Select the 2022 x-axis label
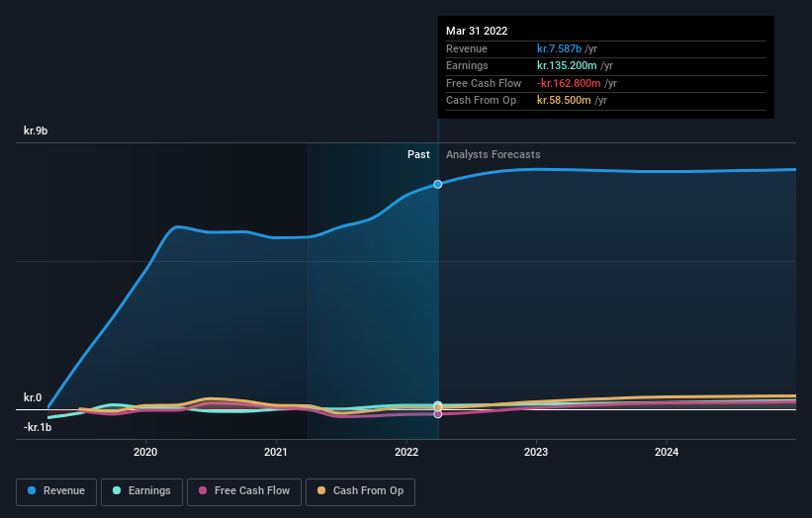The height and width of the screenshot is (518, 812). pos(406,452)
